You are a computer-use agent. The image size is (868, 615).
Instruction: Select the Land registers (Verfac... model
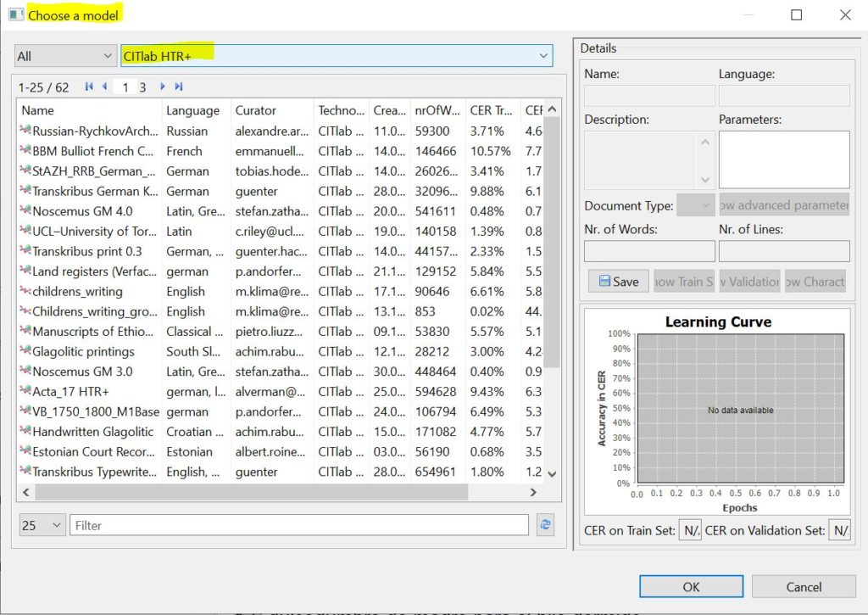[280, 271]
